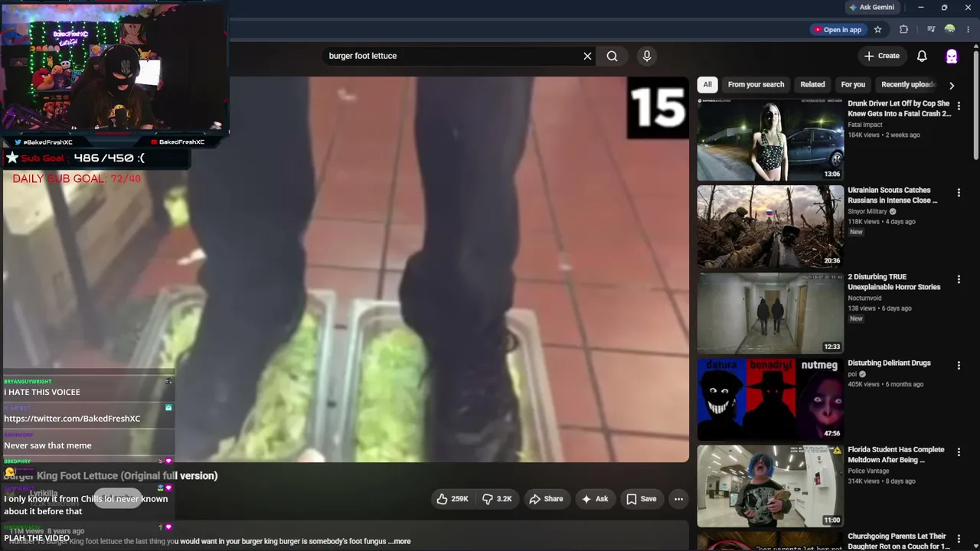Like the video with thumbs up
980x551 pixels.
click(452, 499)
